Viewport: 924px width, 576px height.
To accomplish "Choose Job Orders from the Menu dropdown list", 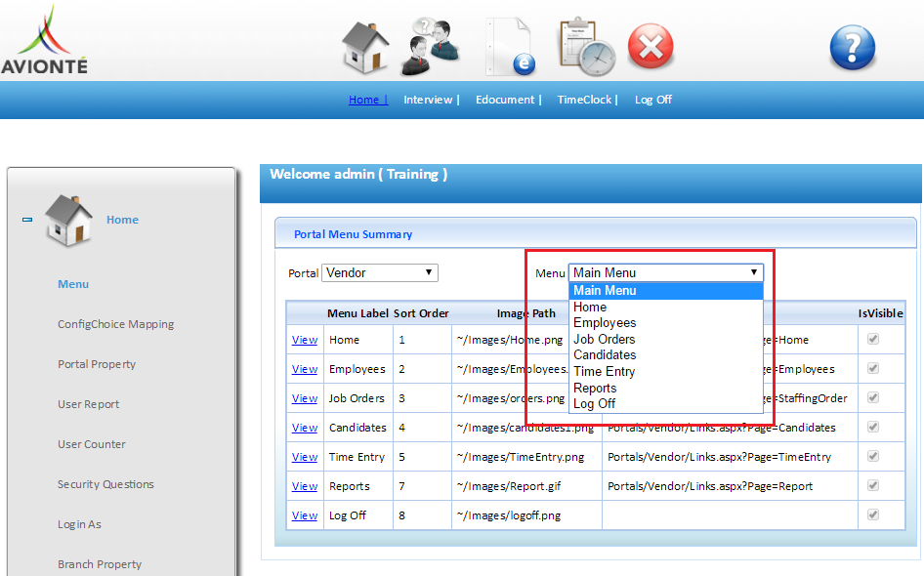I will point(666,339).
